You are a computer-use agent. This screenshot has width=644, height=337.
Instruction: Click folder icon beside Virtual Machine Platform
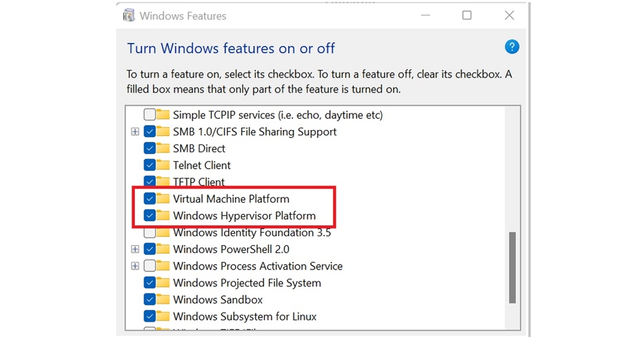pos(163,199)
